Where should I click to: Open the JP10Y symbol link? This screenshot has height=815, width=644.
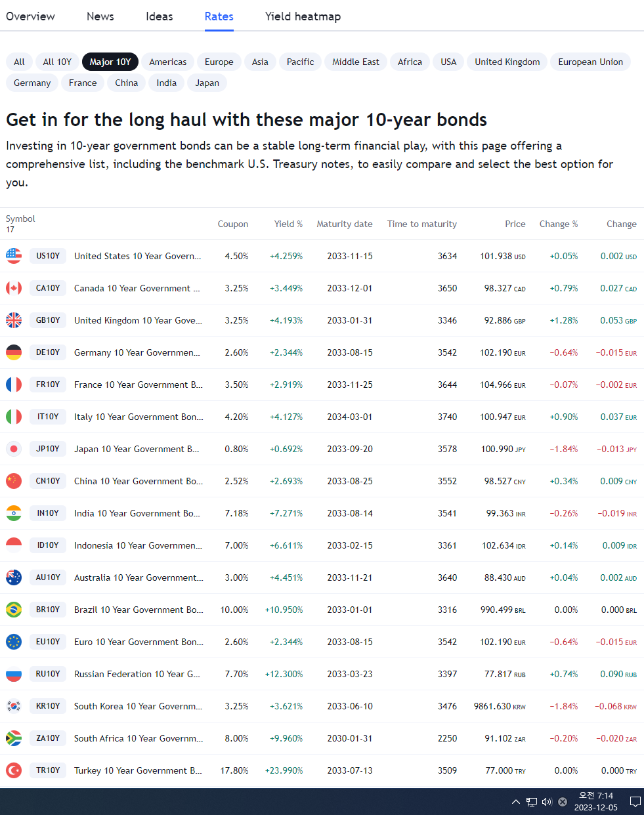[48, 449]
